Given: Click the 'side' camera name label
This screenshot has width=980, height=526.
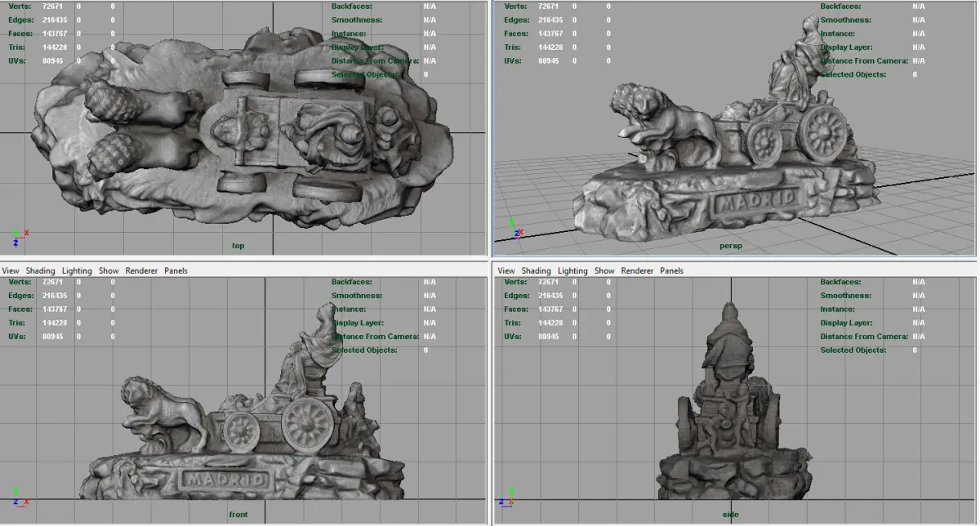Looking at the screenshot, I should click(730, 514).
